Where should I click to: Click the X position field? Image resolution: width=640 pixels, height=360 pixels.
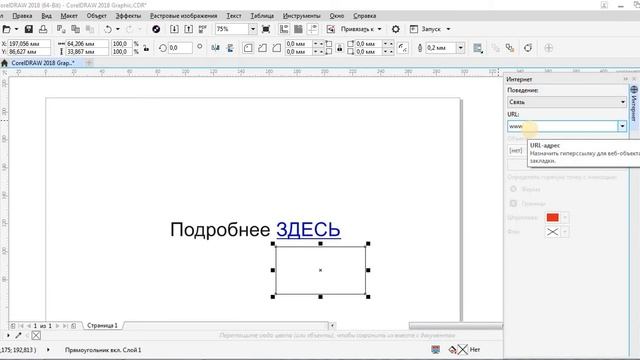click(x=29, y=44)
